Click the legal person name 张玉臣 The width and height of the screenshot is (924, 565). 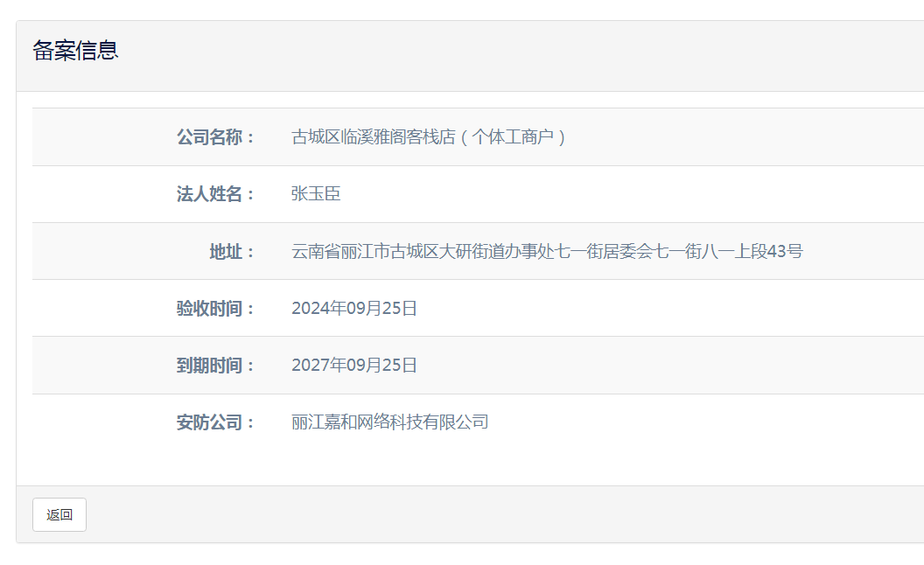(316, 194)
